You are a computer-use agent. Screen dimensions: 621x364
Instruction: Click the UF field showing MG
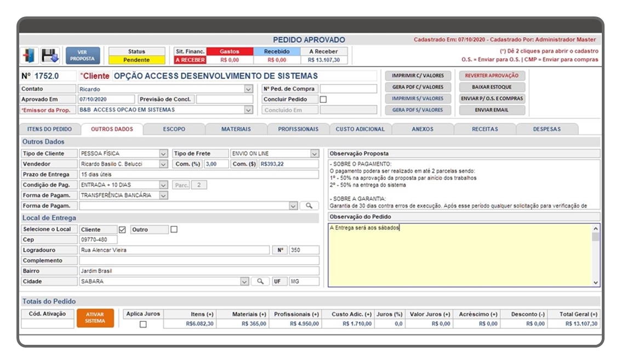(304, 281)
